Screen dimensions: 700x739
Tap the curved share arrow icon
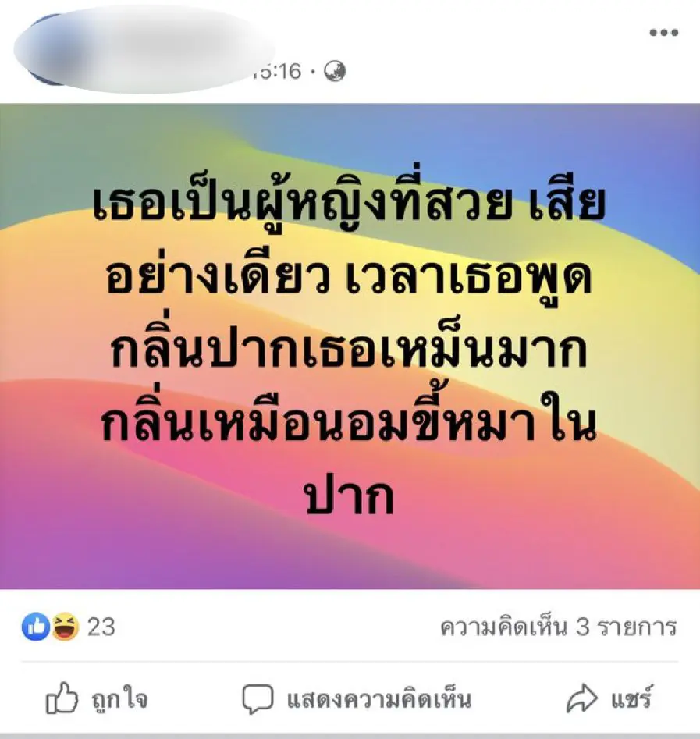click(x=581, y=698)
